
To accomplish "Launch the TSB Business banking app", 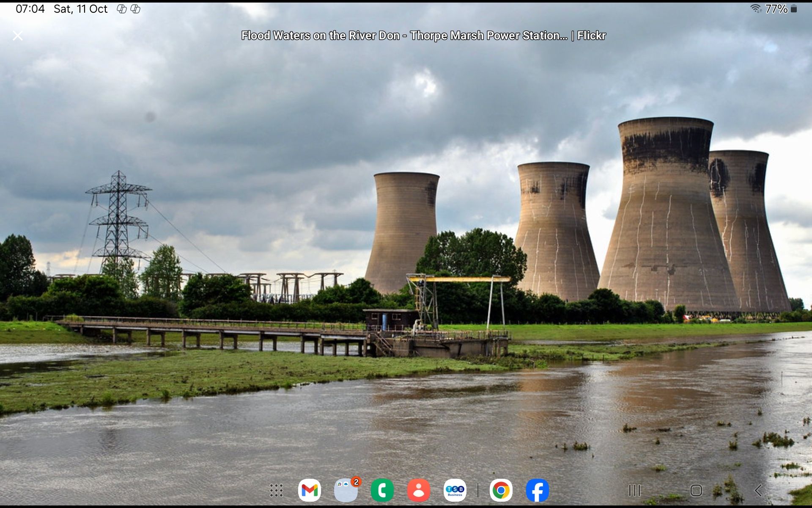I will pyautogui.click(x=455, y=490).
